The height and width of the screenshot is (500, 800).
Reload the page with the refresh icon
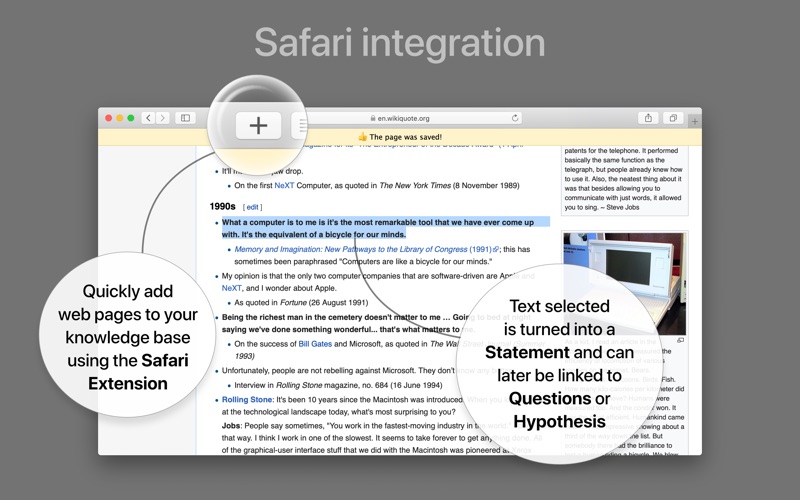point(515,118)
